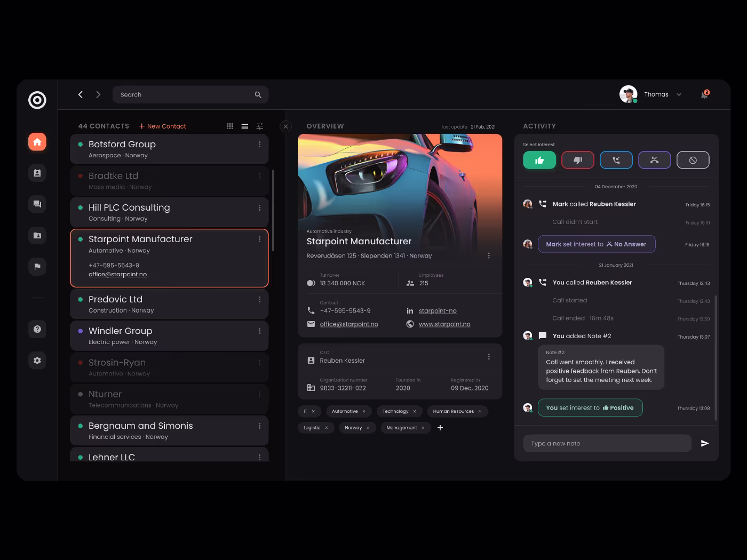The width and height of the screenshot is (747, 560).
Task: Open notifications bell icon
Action: 704,94
